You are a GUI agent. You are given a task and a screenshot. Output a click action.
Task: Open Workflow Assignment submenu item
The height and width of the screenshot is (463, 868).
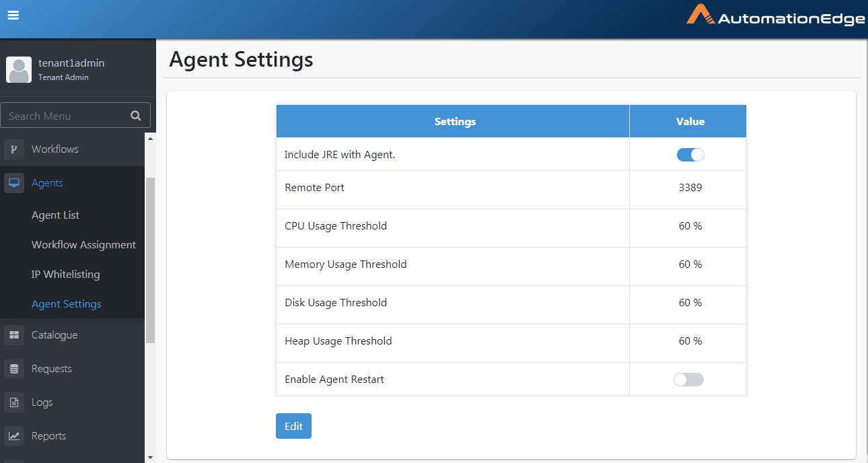click(83, 245)
